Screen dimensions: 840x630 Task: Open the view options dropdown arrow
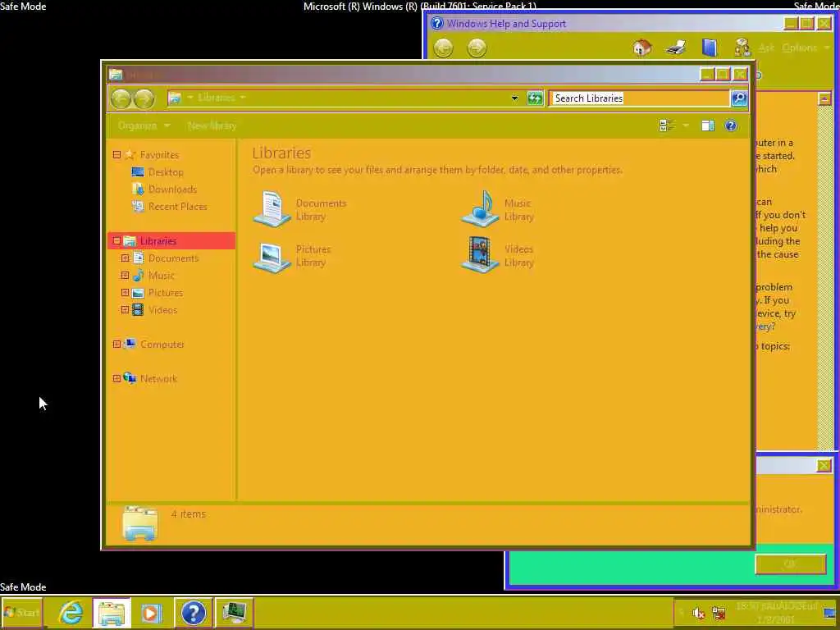pos(686,126)
